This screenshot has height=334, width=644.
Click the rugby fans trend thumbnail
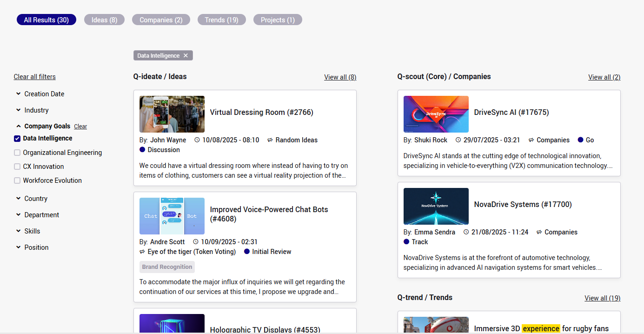tap(436, 325)
